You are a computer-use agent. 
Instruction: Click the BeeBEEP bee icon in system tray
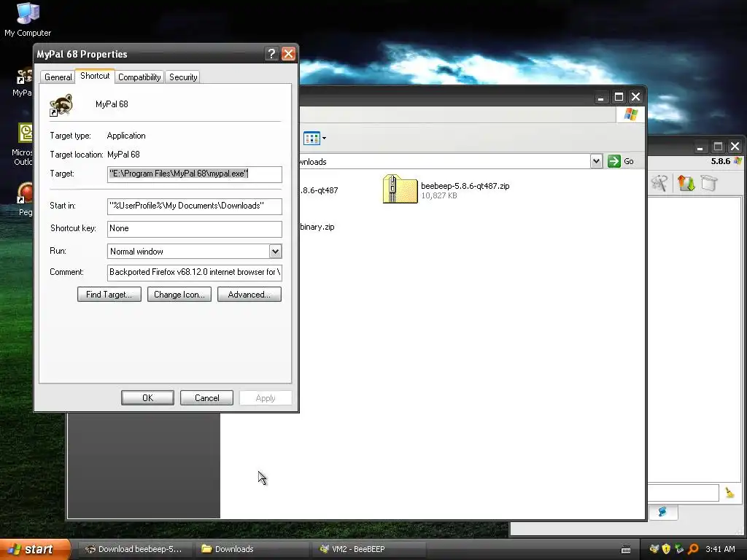(654, 549)
